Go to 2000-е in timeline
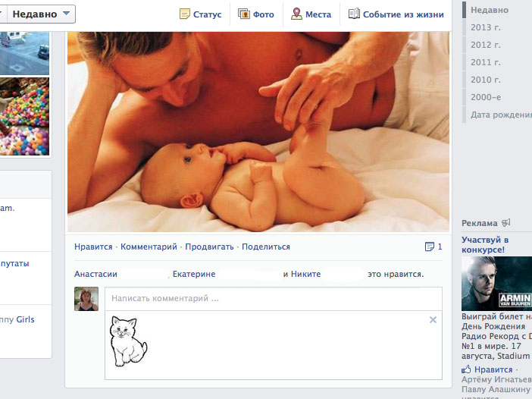This screenshot has width=532, height=399. click(485, 97)
